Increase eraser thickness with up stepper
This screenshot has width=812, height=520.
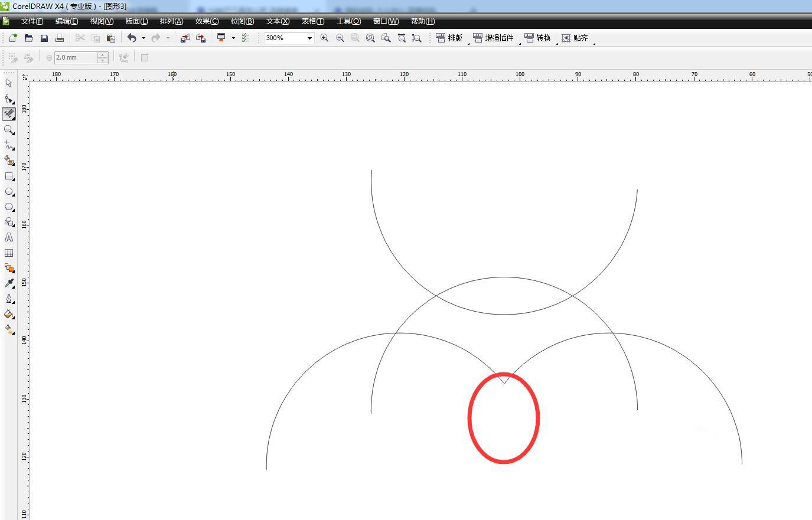tap(103, 55)
